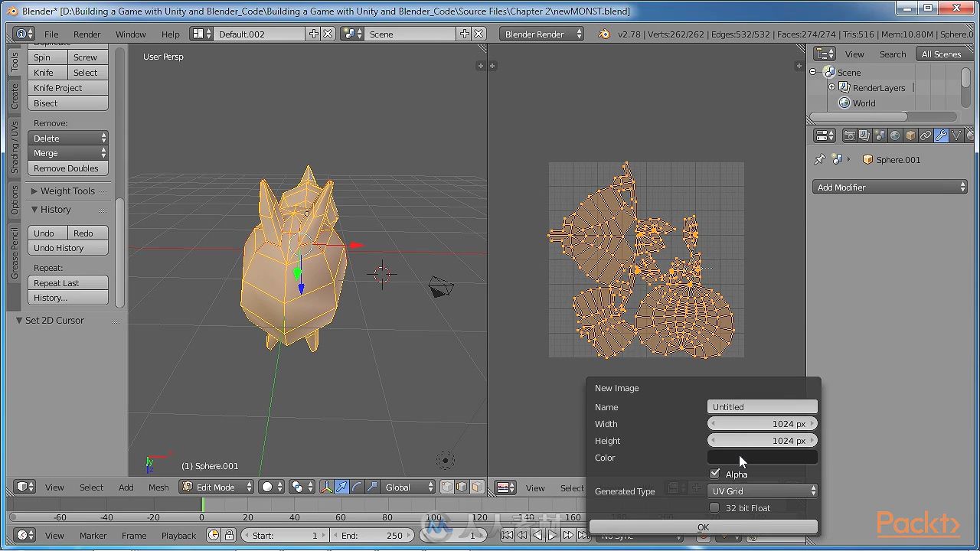This screenshot has height=551, width=980.
Task: Click the Bisect button
Action: [x=68, y=103]
